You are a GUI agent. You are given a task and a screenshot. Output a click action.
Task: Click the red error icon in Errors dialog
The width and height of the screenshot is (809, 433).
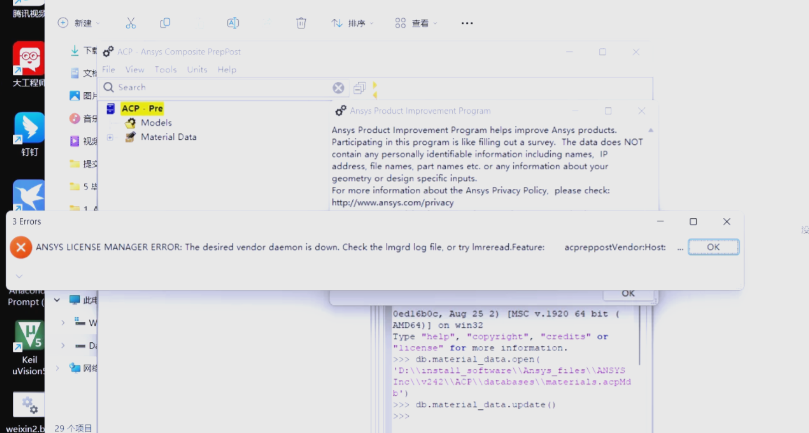(x=21, y=247)
